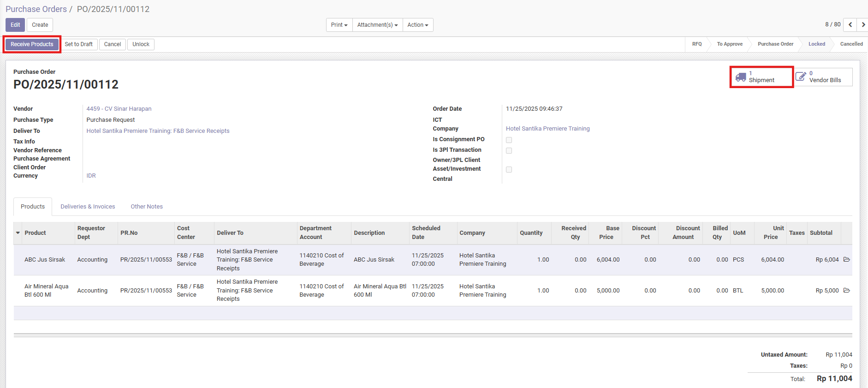This screenshot has width=868, height=388.
Task: Open folder icon on ABC Jus Sirsak row
Action: point(846,260)
